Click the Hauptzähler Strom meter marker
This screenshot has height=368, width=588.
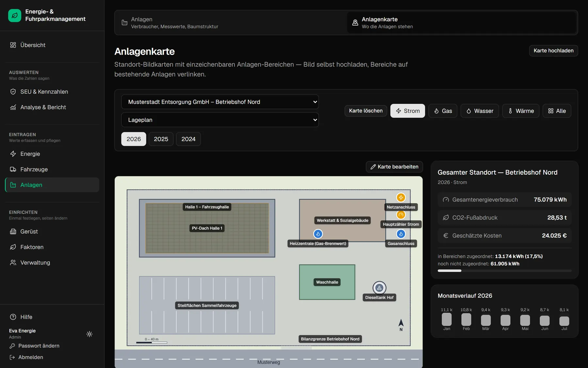coord(401,215)
